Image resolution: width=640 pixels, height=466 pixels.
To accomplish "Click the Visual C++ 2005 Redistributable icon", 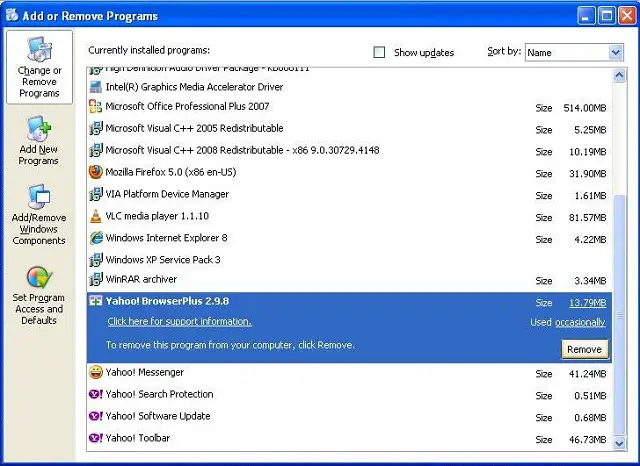I will click(x=96, y=128).
